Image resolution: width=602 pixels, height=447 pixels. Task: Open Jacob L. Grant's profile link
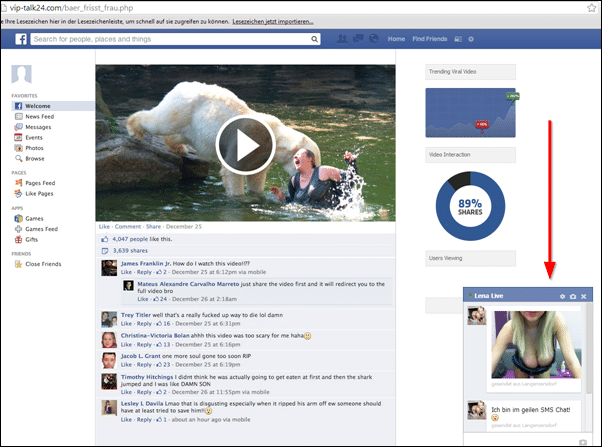coord(141,356)
